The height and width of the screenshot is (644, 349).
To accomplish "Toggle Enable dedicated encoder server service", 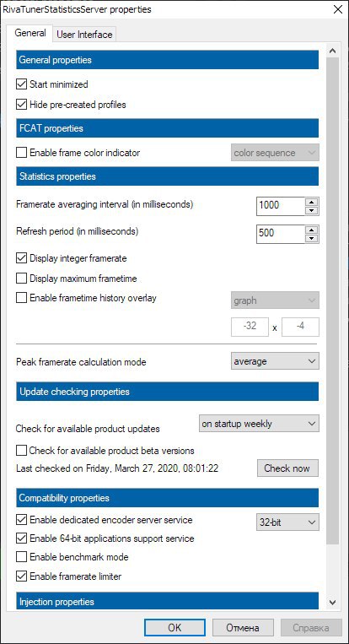I will pyautogui.click(x=21, y=520).
